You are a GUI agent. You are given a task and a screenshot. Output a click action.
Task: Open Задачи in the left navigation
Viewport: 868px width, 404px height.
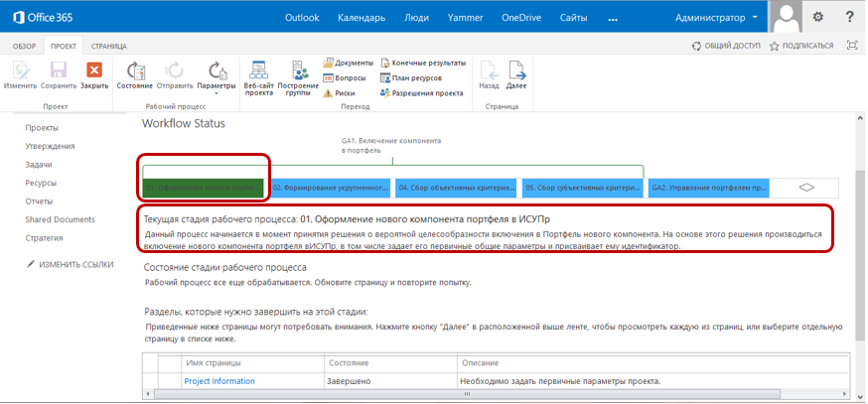[x=39, y=165]
